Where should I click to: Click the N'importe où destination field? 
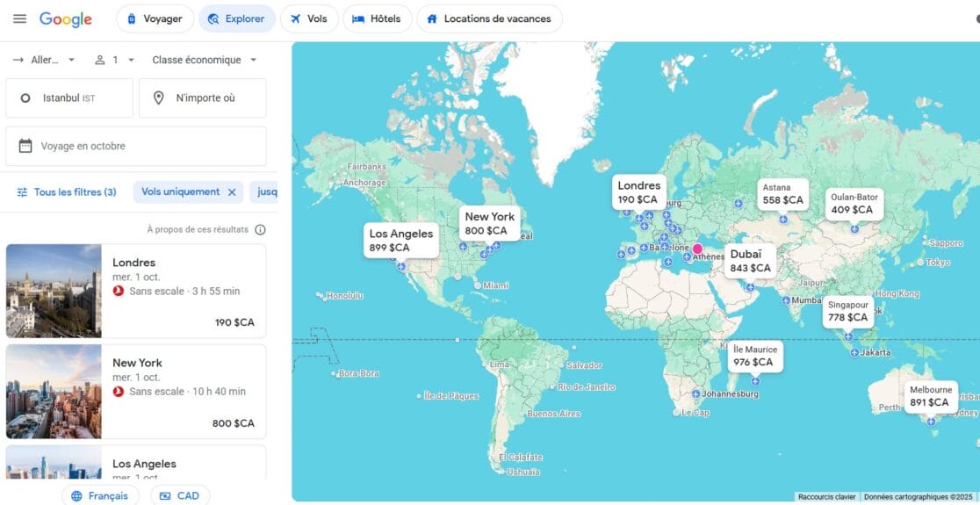point(203,98)
